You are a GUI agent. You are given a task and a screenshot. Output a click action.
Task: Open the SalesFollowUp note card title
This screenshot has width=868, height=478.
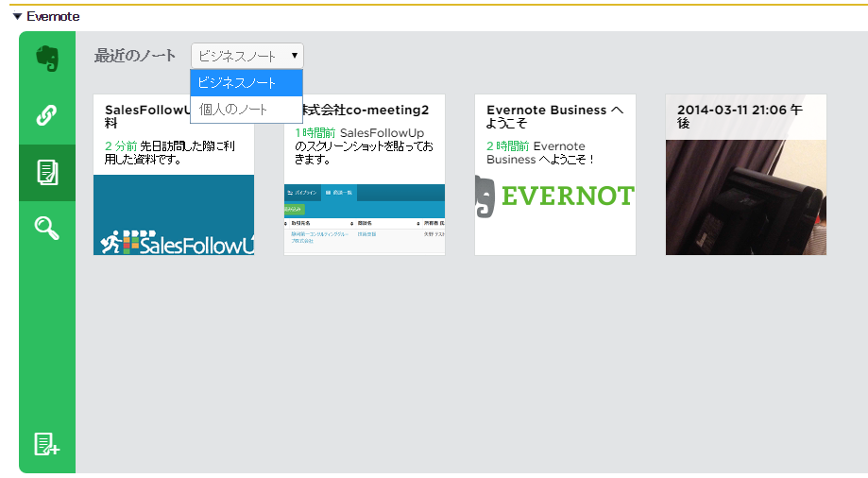click(147, 116)
